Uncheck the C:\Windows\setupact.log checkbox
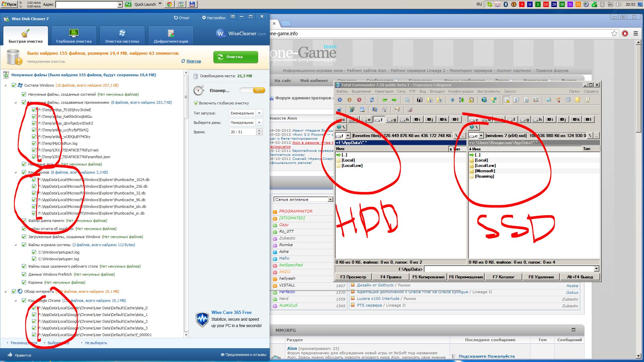Image resolution: width=644 pixels, height=362 pixels. (x=34, y=252)
